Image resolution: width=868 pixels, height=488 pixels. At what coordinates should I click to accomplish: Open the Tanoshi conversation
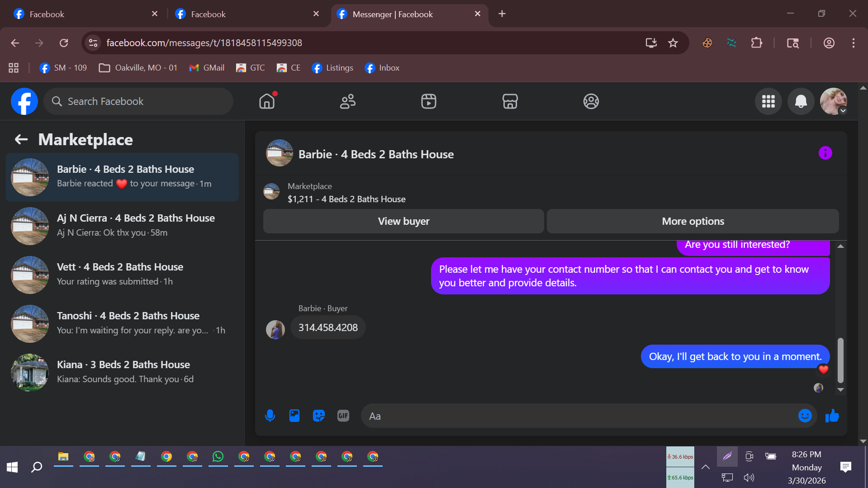(122, 323)
